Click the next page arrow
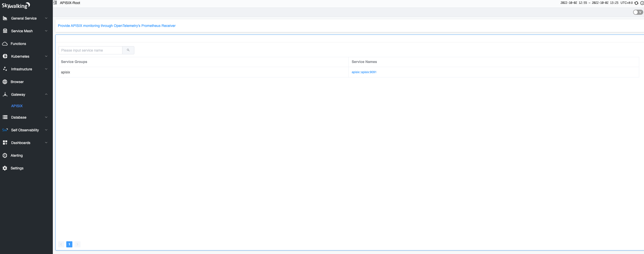644x254 pixels. 77,244
